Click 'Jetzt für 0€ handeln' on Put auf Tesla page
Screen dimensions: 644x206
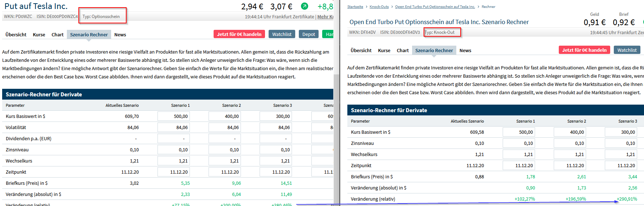click(239, 34)
